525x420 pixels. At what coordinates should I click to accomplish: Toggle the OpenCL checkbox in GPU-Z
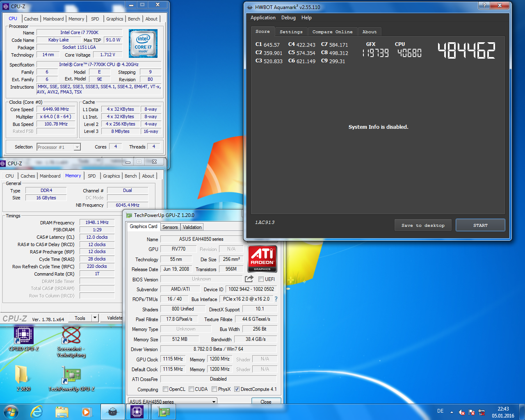coord(165,389)
